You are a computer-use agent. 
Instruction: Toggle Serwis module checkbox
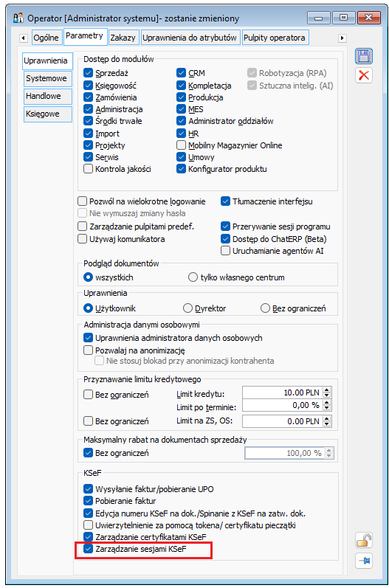88,157
